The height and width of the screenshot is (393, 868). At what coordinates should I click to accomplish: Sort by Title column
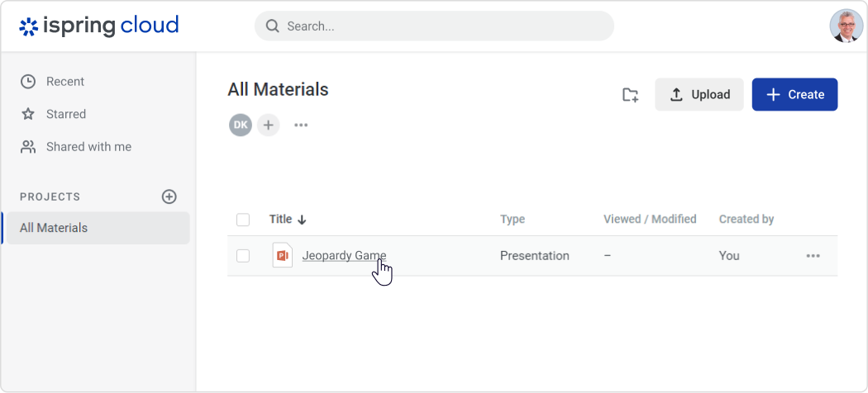(288, 219)
